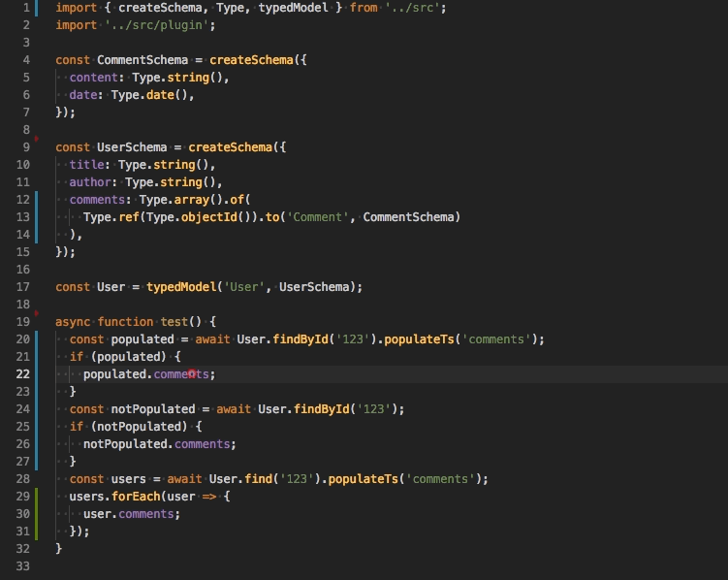Click line number 33 in the gutter
Image resolution: width=728 pixels, height=580 pixels.
(22, 566)
